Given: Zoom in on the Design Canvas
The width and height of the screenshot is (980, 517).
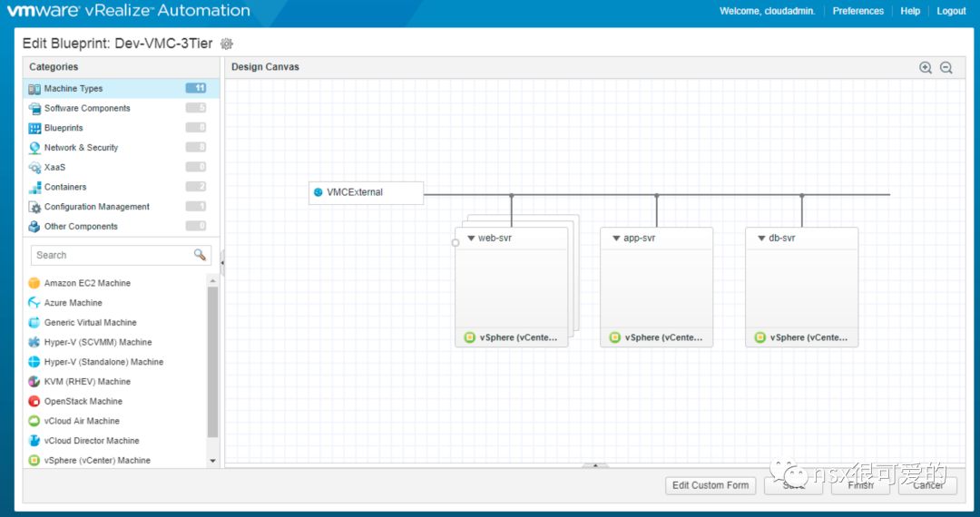Looking at the screenshot, I should 926,67.
